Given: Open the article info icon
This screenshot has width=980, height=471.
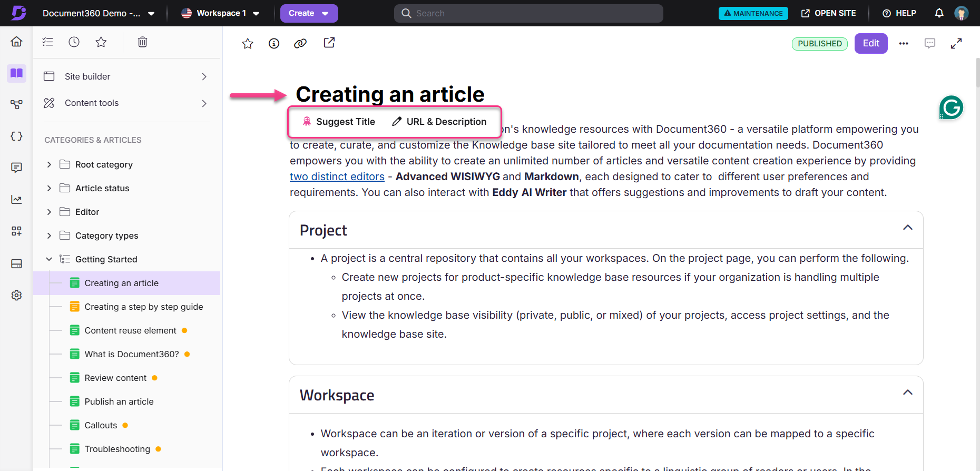Looking at the screenshot, I should (x=274, y=43).
